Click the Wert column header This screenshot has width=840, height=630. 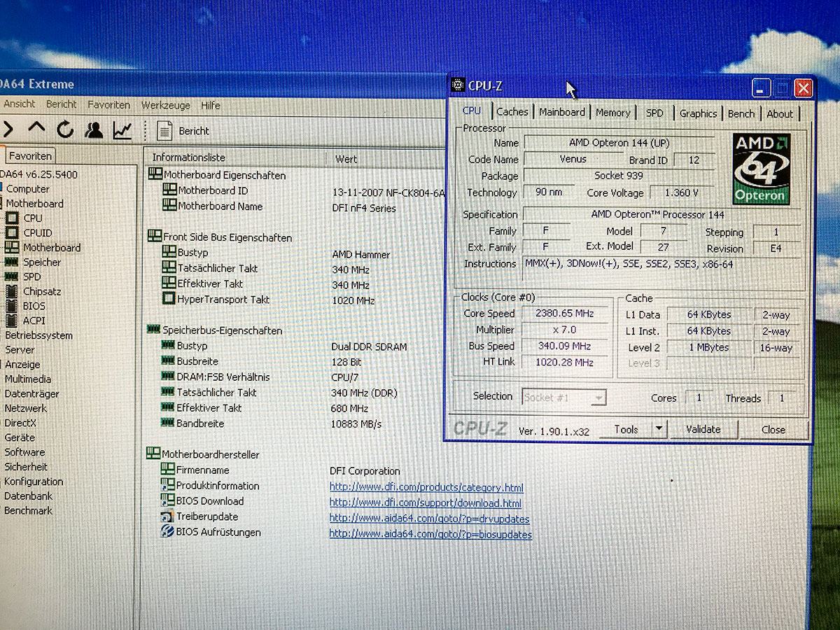346,159
